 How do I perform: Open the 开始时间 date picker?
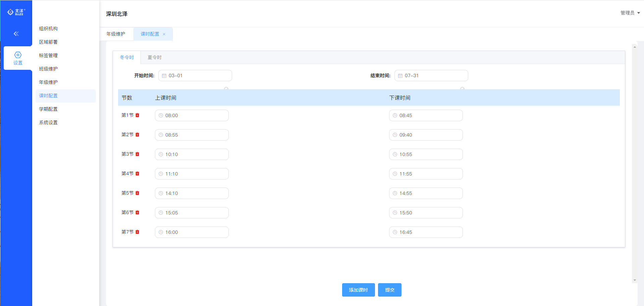click(195, 75)
